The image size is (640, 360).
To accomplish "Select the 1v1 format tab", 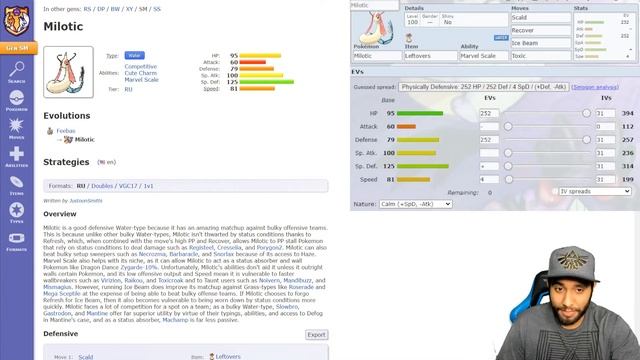I will tap(148, 186).
